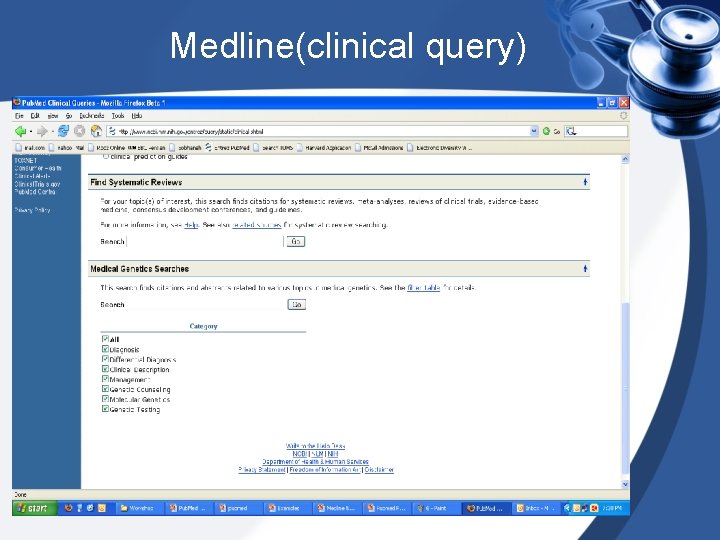This screenshot has width=720, height=540.
Task: Click the Firefox quick launch icon in the taskbar
Action: pos(68,508)
